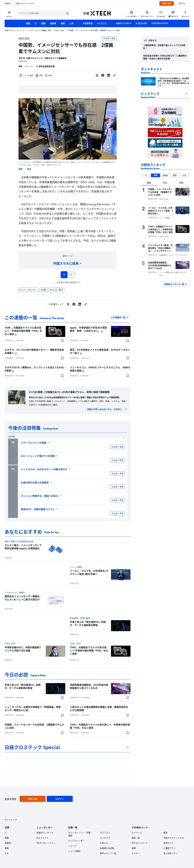Click orange お申し込み button at top

coord(166,3)
